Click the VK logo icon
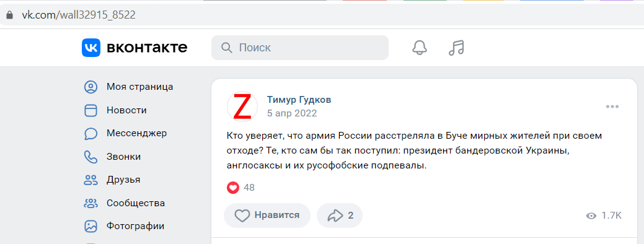Viewport: 644px width, 244px height. pos(90,48)
